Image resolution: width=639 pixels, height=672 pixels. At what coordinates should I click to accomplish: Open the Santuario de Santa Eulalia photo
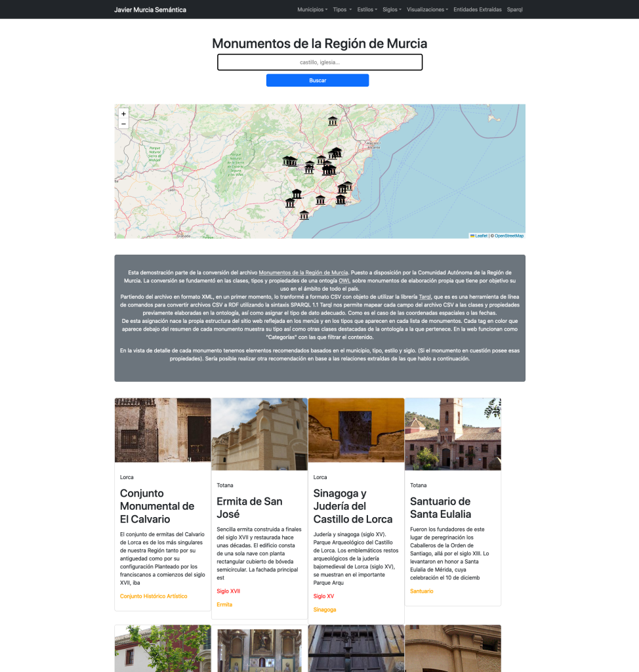pyautogui.click(x=453, y=434)
